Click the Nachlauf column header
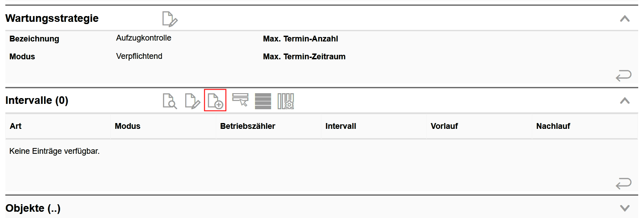Screen dimensions: 644x218 553,126
